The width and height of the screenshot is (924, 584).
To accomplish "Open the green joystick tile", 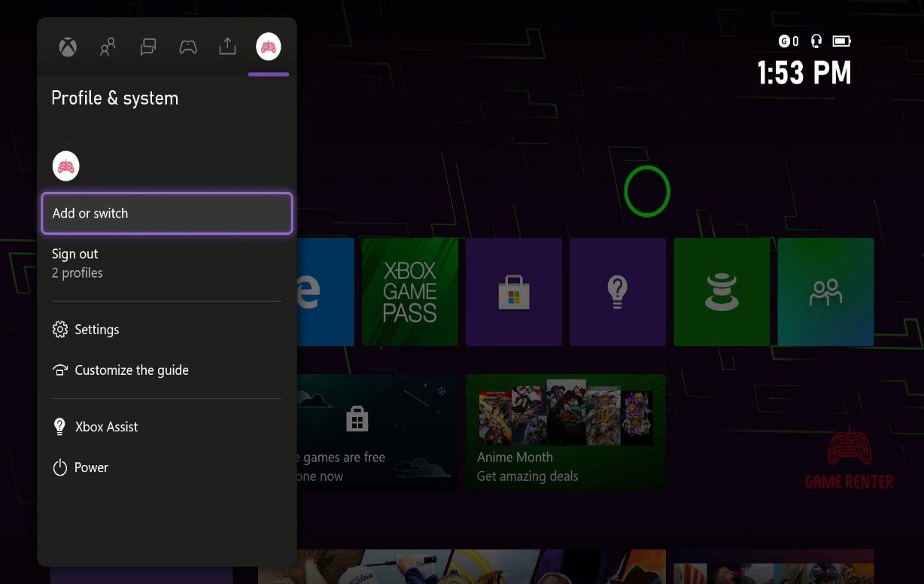I will pos(722,292).
